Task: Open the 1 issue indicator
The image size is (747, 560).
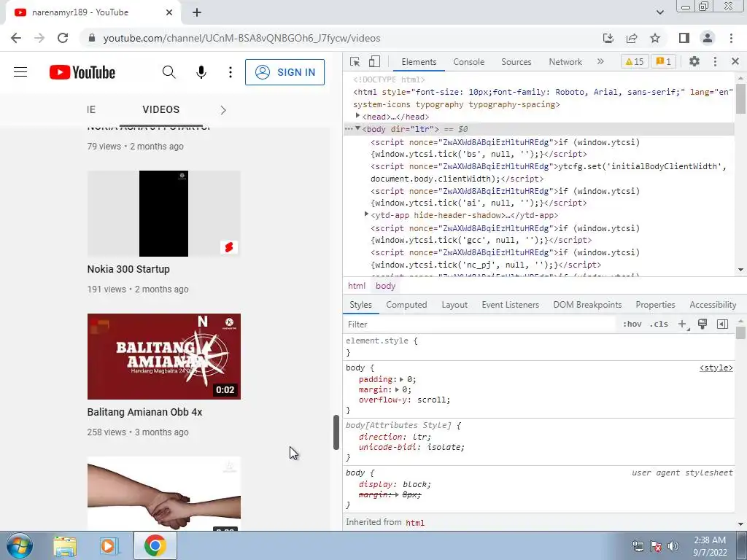Action: click(664, 61)
